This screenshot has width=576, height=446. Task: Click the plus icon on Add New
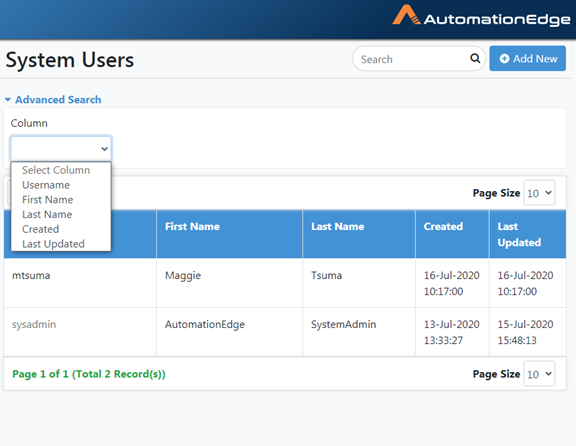(x=504, y=58)
